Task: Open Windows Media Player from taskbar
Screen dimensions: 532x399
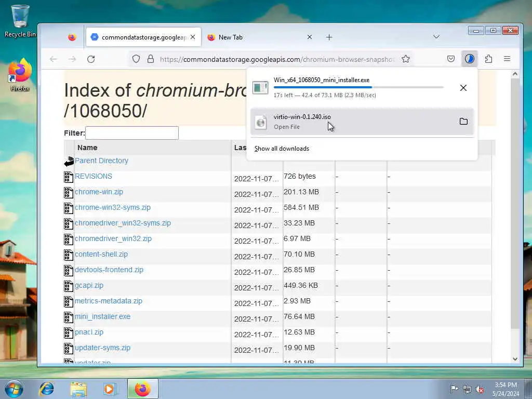Action: [x=110, y=389]
